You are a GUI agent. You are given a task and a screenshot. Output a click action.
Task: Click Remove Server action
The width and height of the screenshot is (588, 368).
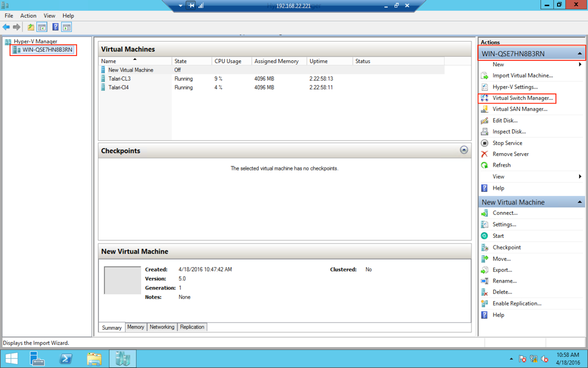(510, 154)
